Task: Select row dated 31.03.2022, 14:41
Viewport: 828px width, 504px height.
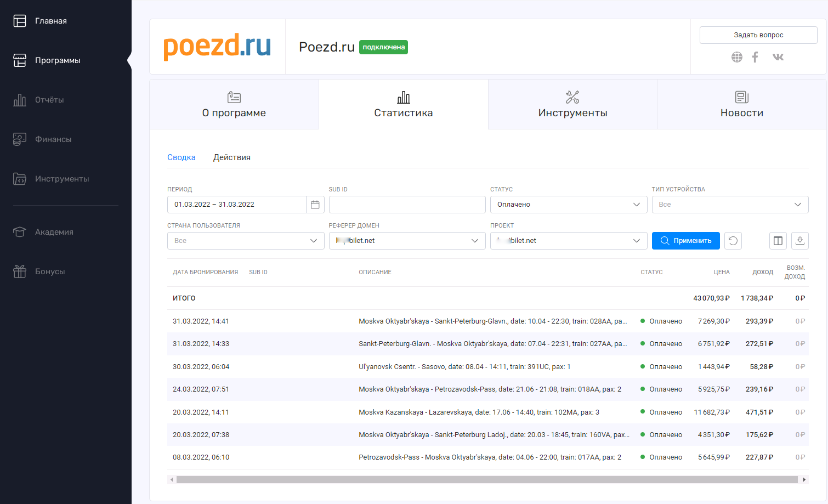Action: pos(488,321)
